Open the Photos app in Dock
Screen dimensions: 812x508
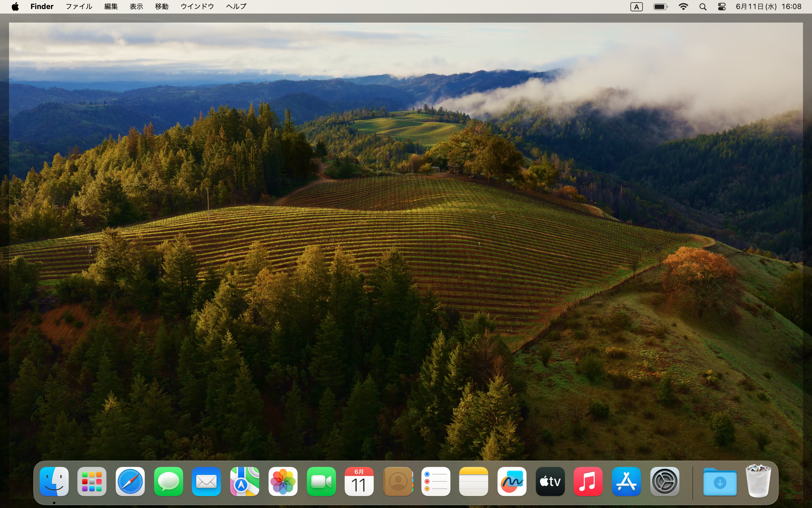283,481
